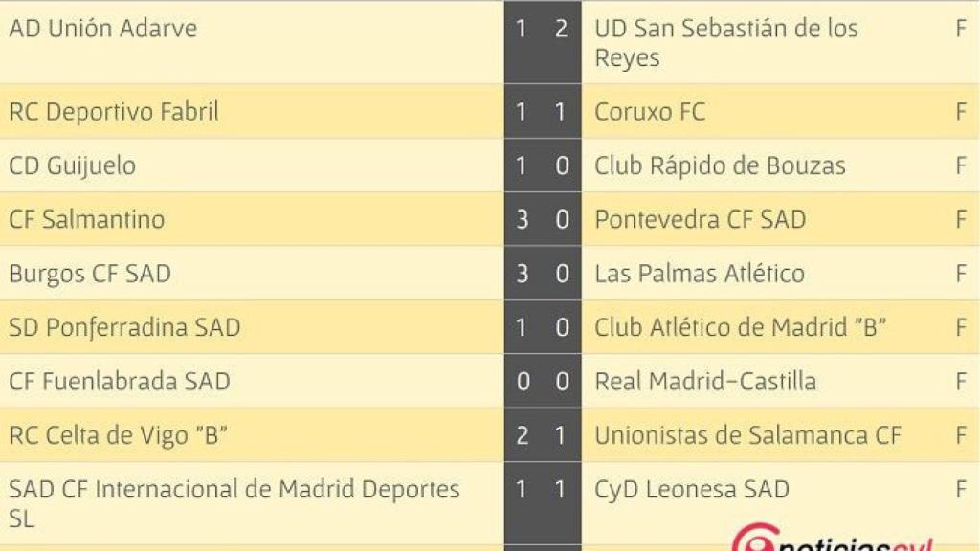Click CF Fuenlabrada SAD team name

(120, 382)
